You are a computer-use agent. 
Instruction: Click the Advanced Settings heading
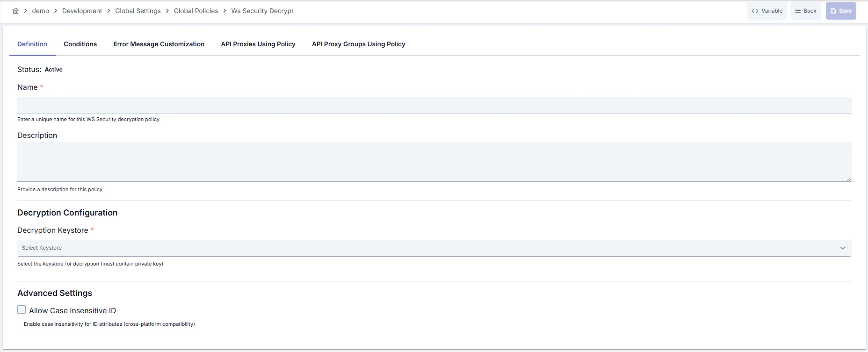pos(55,293)
